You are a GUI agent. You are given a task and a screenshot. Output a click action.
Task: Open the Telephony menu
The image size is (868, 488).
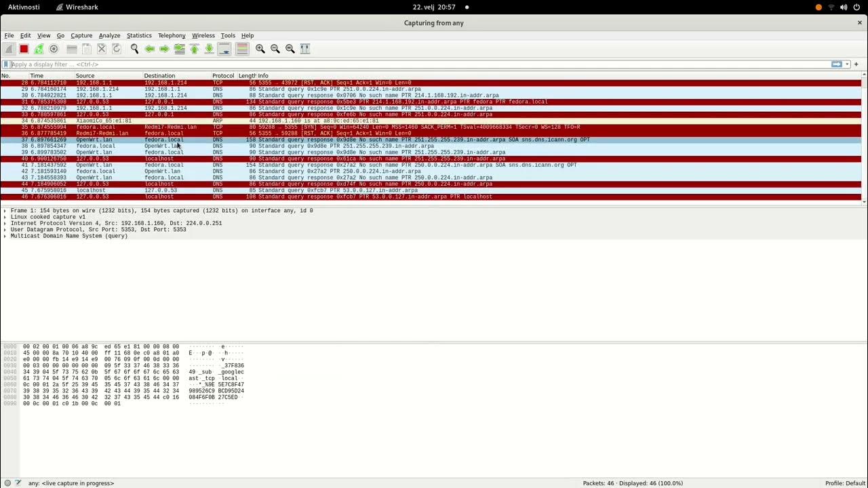[172, 35]
